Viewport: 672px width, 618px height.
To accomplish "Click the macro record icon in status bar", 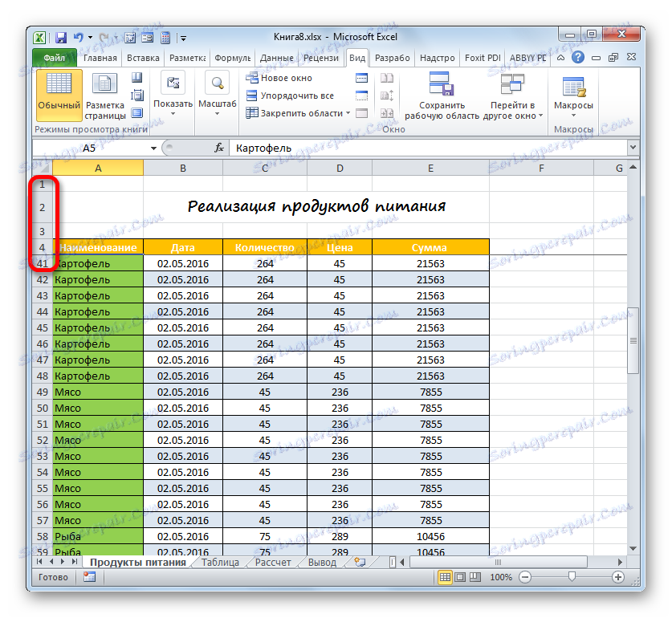I will 90,577.
